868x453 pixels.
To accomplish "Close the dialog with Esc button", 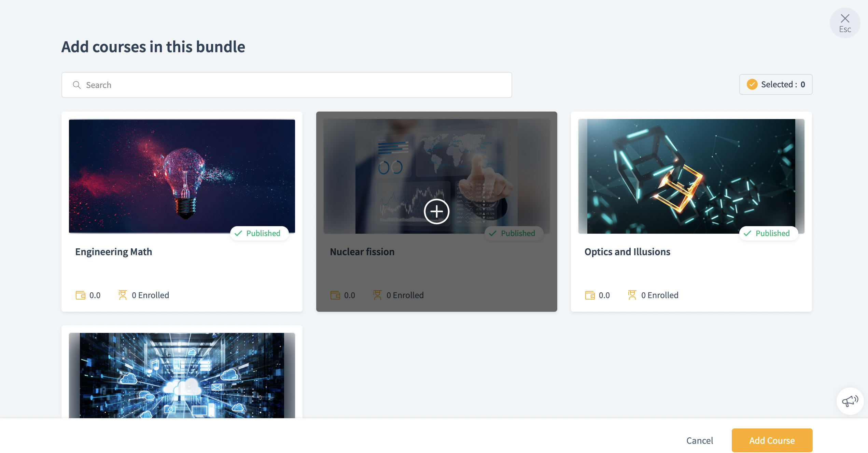I will (x=845, y=23).
